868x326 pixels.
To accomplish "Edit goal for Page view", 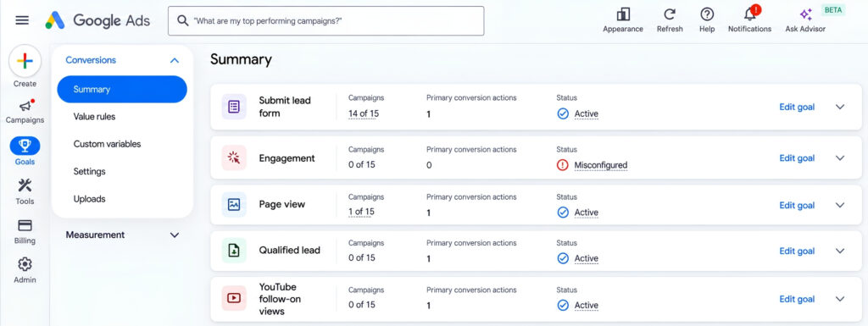I will click(x=797, y=205).
